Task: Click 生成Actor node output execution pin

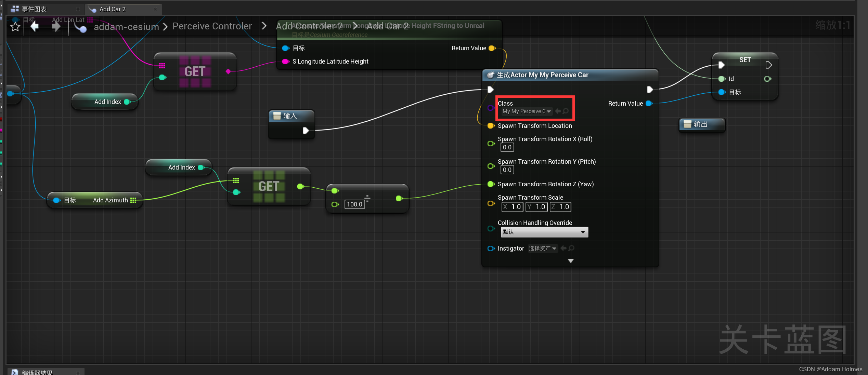Action: click(650, 90)
